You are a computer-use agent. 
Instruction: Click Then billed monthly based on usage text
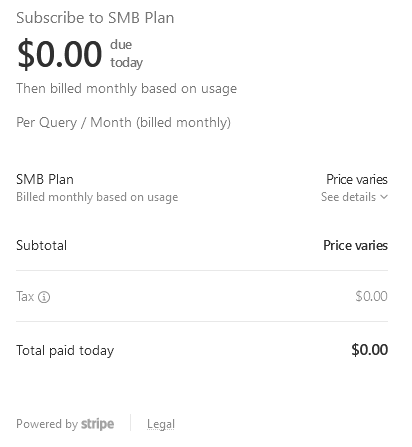[127, 89]
